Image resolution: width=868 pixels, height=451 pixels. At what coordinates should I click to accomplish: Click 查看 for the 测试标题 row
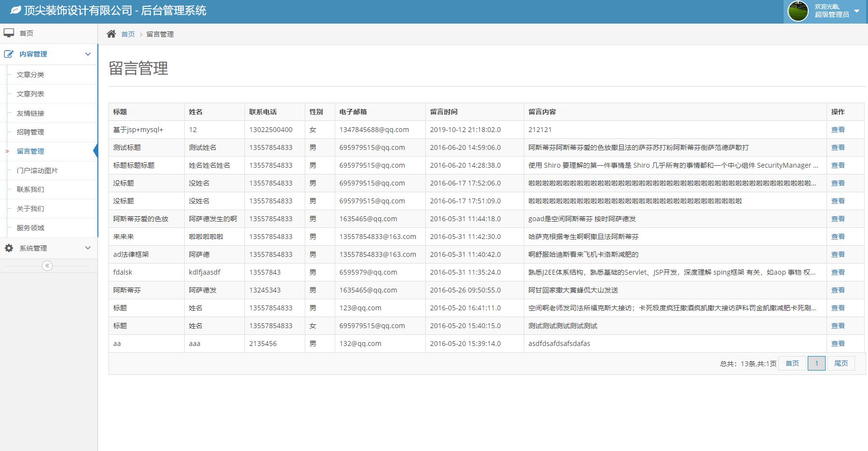[x=838, y=147]
